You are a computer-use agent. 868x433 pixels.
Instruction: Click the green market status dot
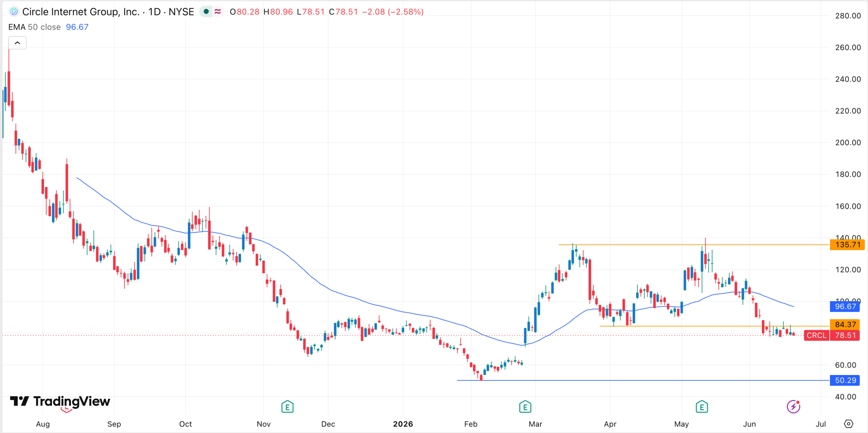point(206,12)
